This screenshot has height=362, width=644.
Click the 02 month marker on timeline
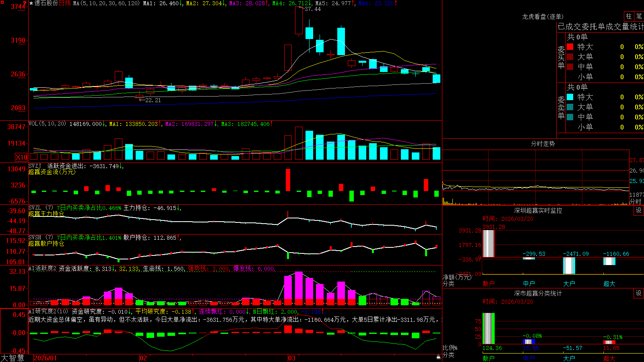pos(143,358)
